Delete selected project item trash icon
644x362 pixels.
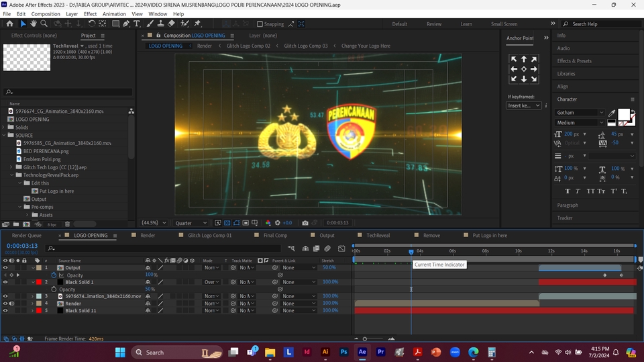click(x=67, y=224)
